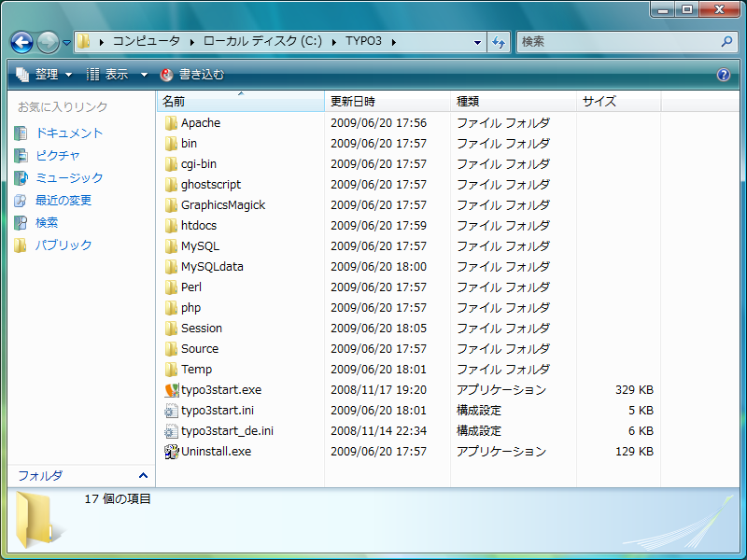Select the Apache folder icon
This screenshot has height=560, width=747.
coord(171,123)
